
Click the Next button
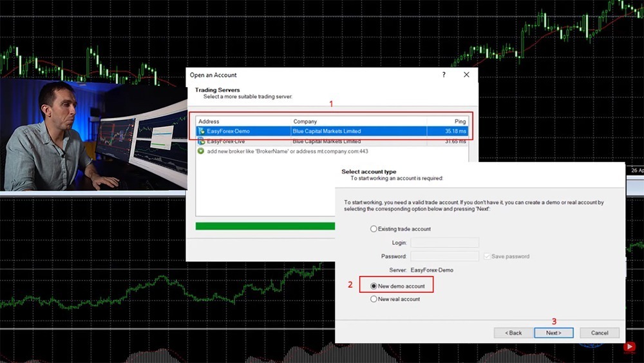click(x=554, y=333)
